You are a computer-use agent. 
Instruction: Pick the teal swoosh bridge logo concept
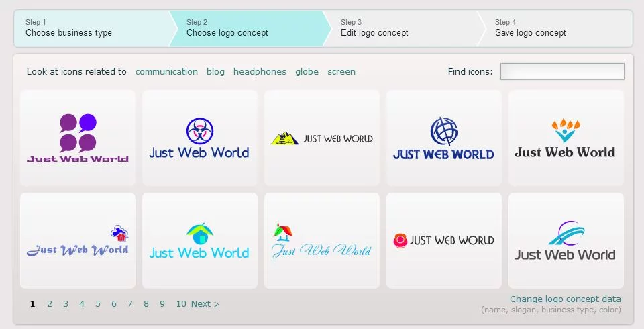pos(566,240)
